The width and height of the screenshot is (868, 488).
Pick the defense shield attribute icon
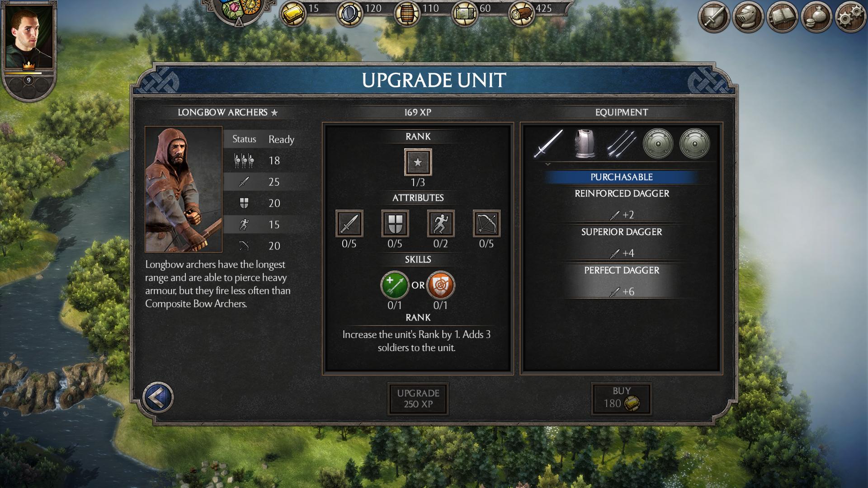395,223
